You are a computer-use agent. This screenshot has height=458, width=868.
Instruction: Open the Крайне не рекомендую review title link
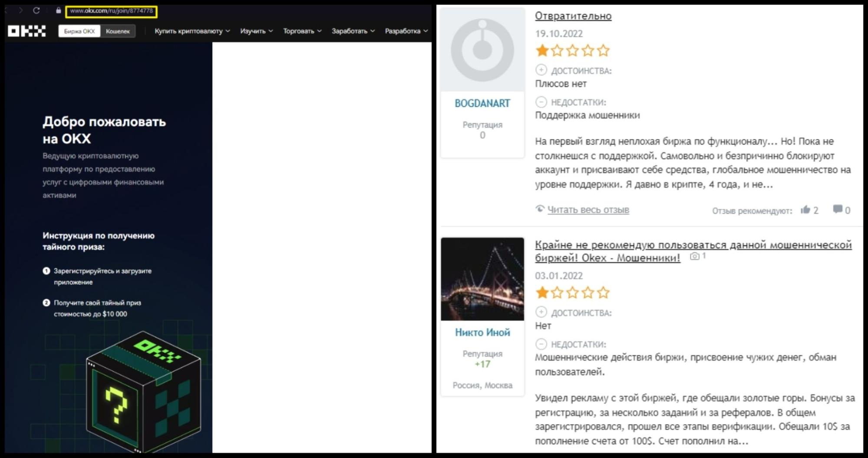click(x=693, y=251)
